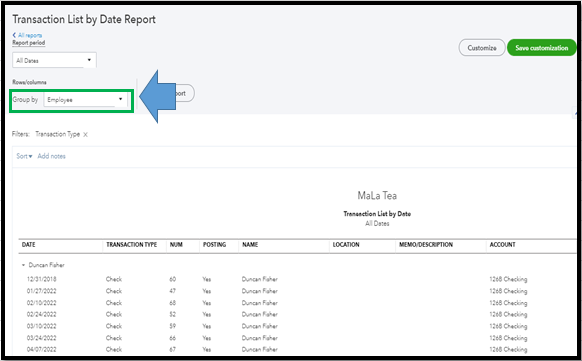
Task: Click the LOCATION column header
Action: (x=346, y=245)
